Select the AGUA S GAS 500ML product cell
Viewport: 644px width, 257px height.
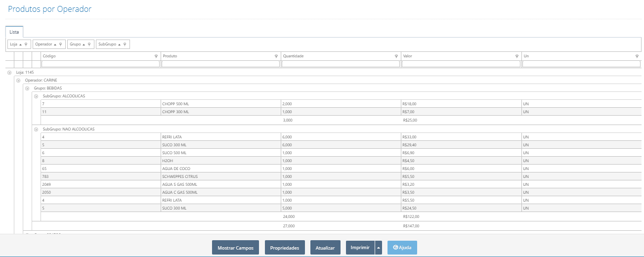[220, 184]
